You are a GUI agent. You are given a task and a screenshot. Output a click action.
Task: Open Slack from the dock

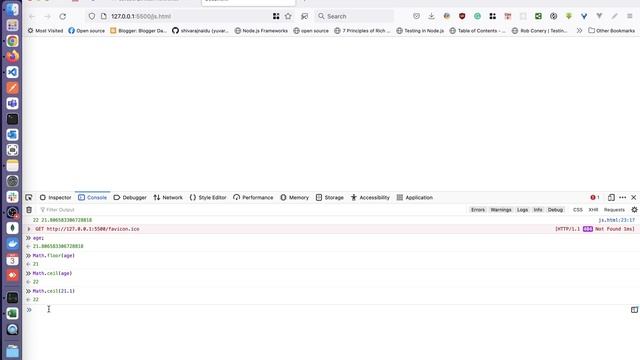point(13,197)
